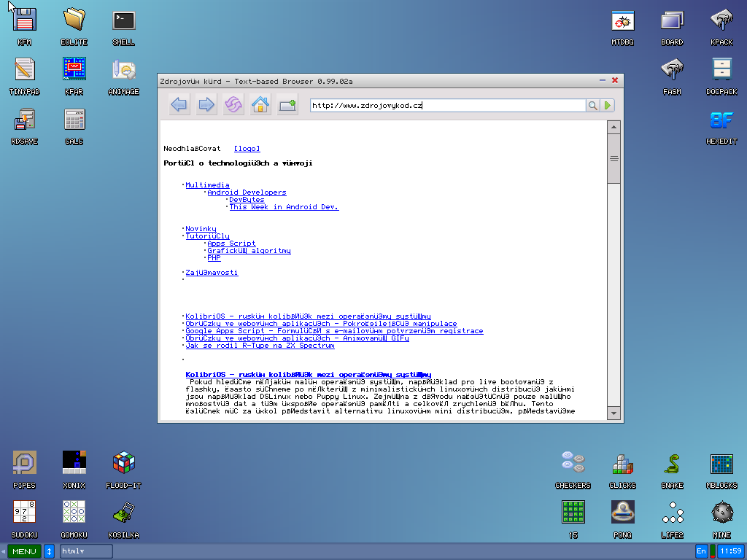Open the MTDBG debugger icon

coord(623,27)
